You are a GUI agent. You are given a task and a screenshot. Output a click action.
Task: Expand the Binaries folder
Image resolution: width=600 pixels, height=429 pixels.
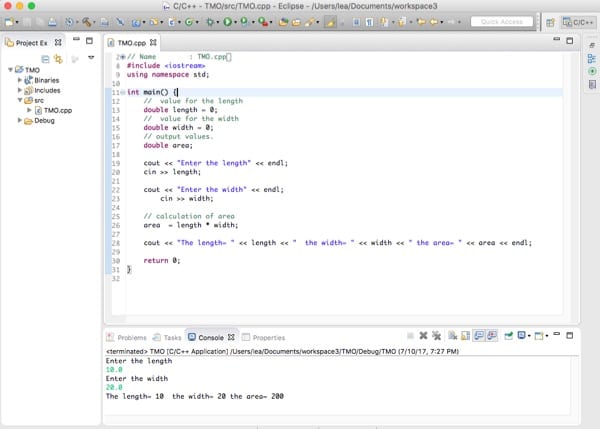20,80
